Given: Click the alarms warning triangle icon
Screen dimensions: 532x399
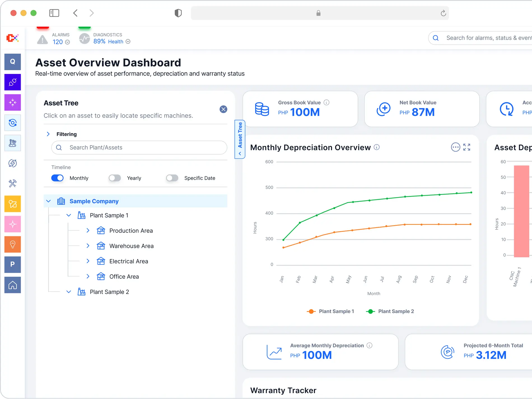Looking at the screenshot, I should [42, 39].
